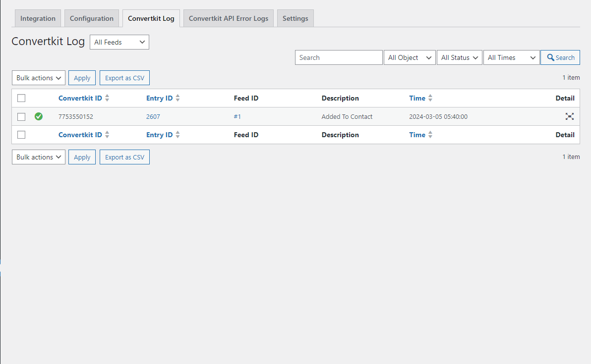Screen dimensions: 591x364
Task: Click timestamp 2024-03-05 05:40:00
Action: point(438,117)
